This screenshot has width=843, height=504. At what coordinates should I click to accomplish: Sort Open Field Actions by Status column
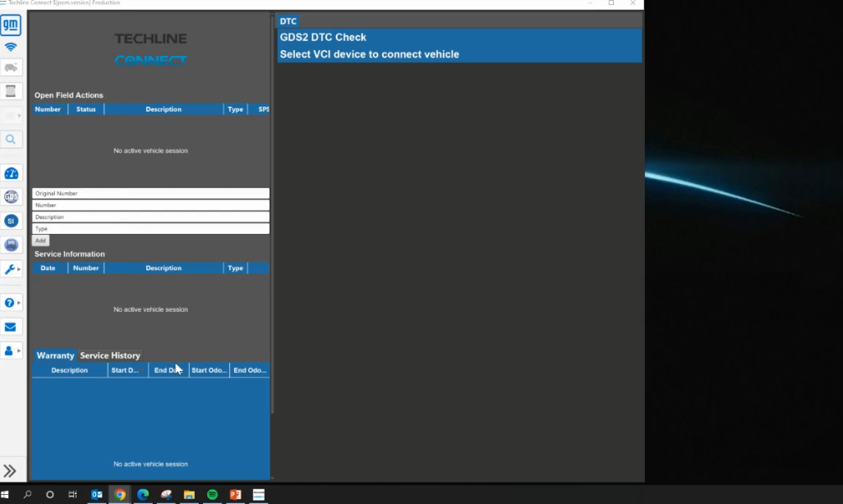click(x=86, y=109)
